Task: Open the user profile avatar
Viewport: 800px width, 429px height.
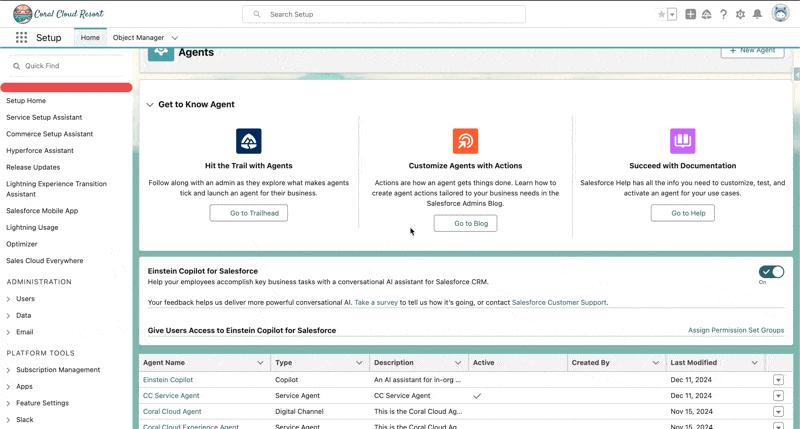Action: click(780, 14)
